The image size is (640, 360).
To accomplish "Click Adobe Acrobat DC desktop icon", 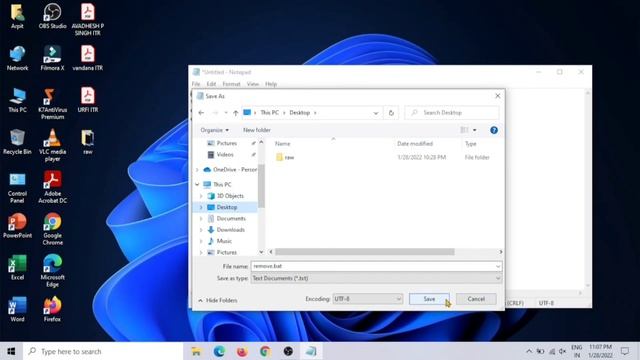I will click(x=52, y=187).
